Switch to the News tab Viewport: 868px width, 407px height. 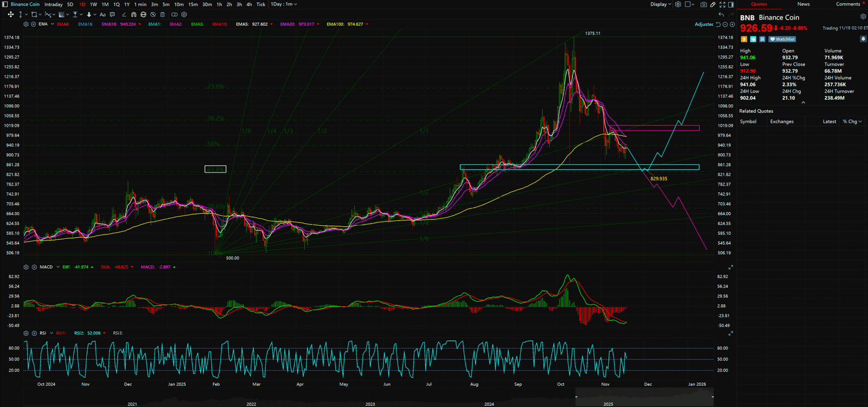point(803,4)
